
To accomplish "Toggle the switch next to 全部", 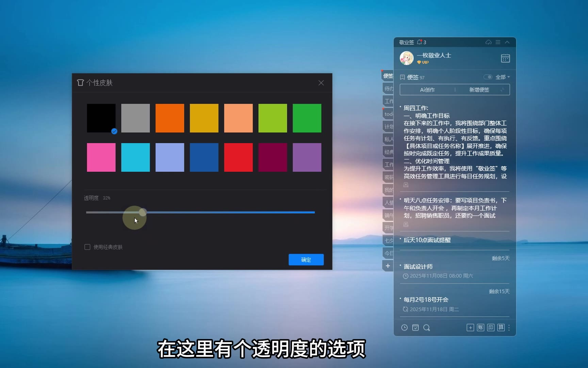I will tap(488, 77).
